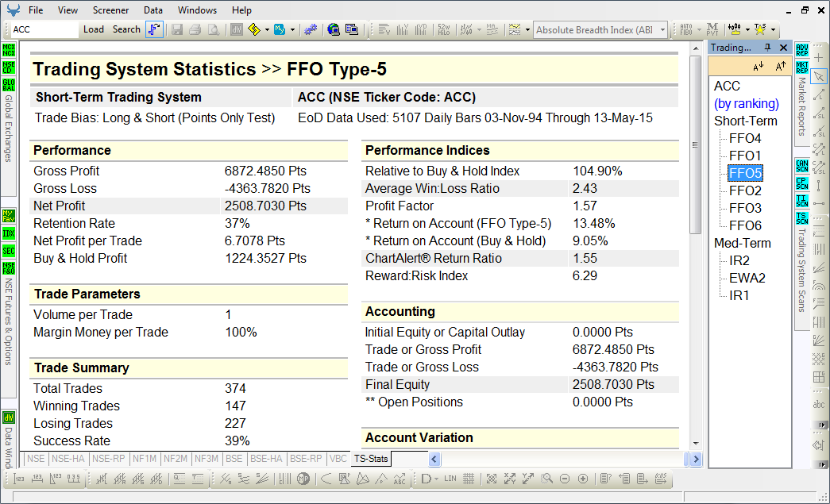Click the globe with monitor icon
Viewport: 830px width, 504px height.
(x=334, y=29)
